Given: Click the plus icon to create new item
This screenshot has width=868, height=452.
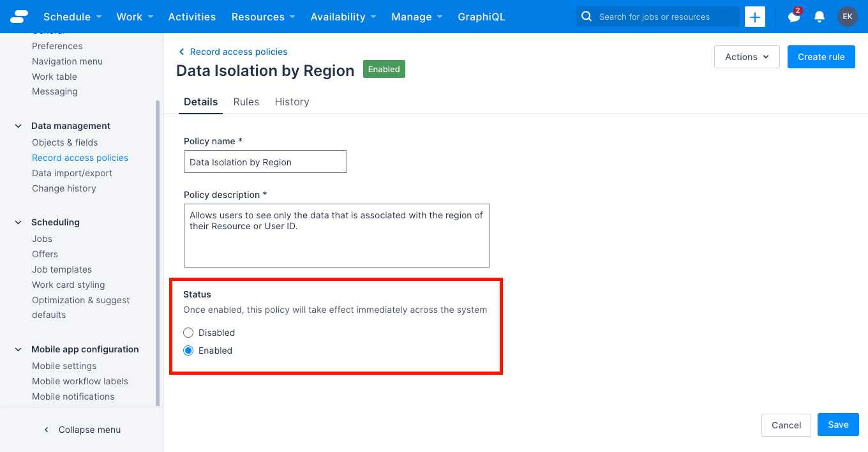Looking at the screenshot, I should point(754,17).
